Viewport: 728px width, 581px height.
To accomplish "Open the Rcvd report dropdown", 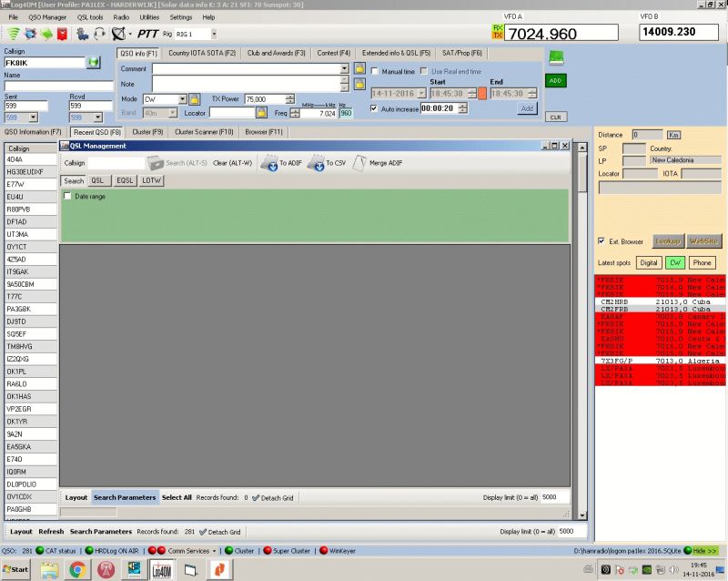I will [x=97, y=117].
